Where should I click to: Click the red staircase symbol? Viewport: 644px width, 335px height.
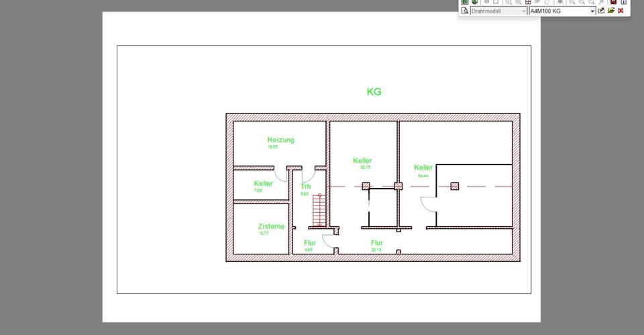point(319,210)
